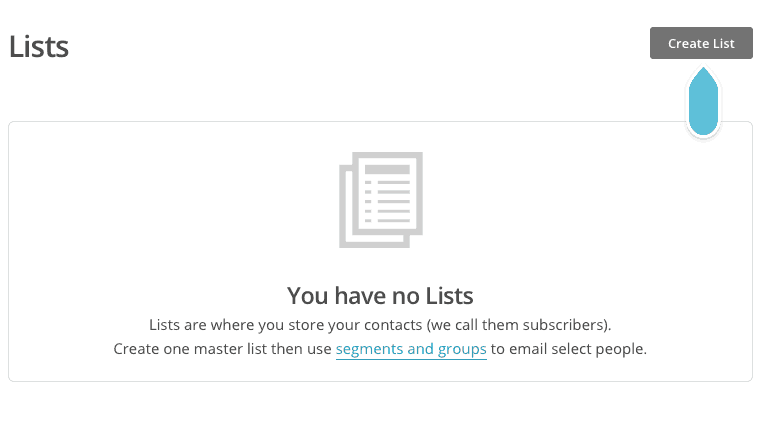Click the word "Create" on the gray button
The height and width of the screenshot is (434, 761).
coord(685,43)
